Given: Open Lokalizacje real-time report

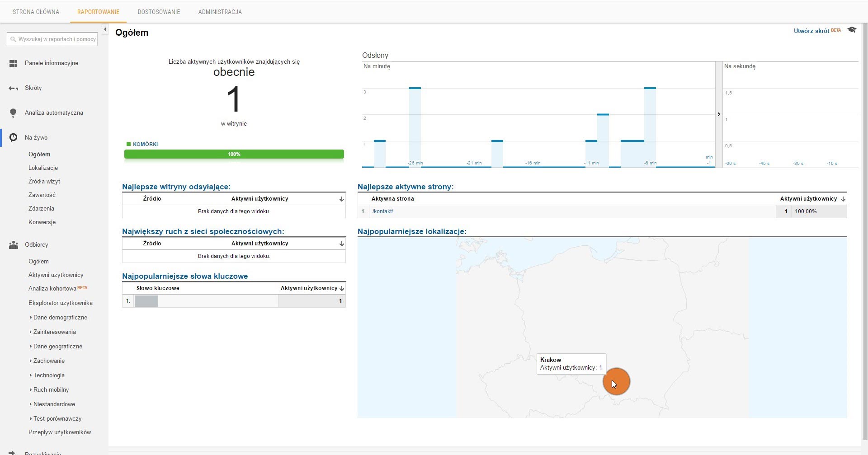Looking at the screenshot, I should click(x=43, y=168).
